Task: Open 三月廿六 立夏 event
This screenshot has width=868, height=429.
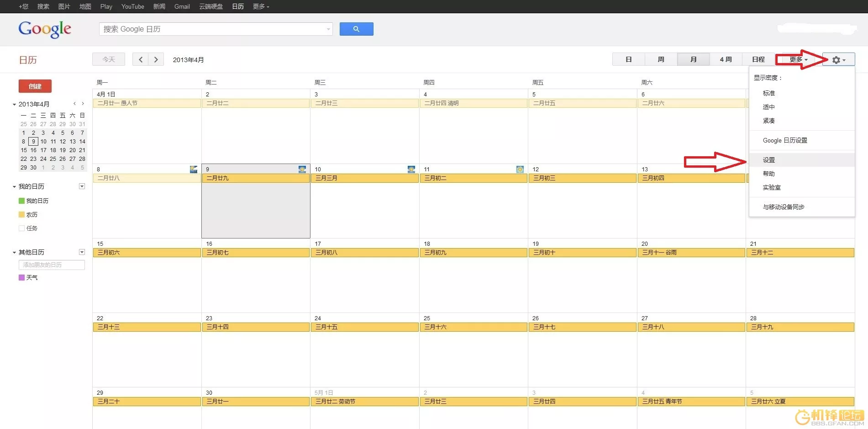Action: tap(800, 402)
